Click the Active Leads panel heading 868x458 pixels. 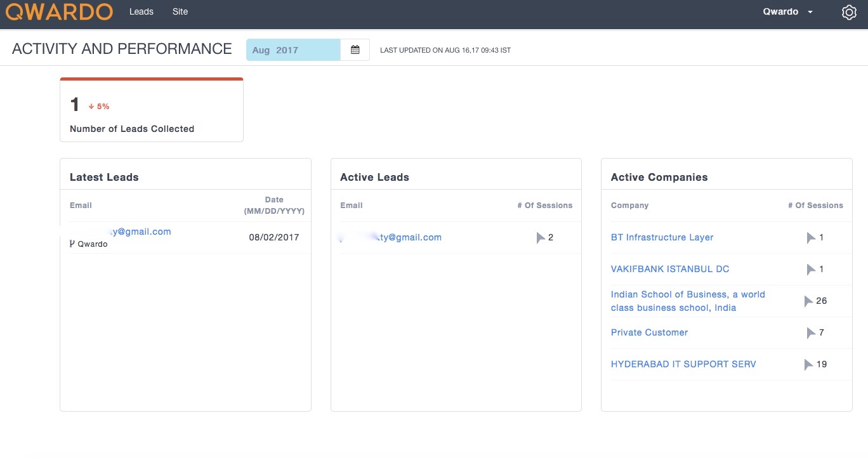374,178
